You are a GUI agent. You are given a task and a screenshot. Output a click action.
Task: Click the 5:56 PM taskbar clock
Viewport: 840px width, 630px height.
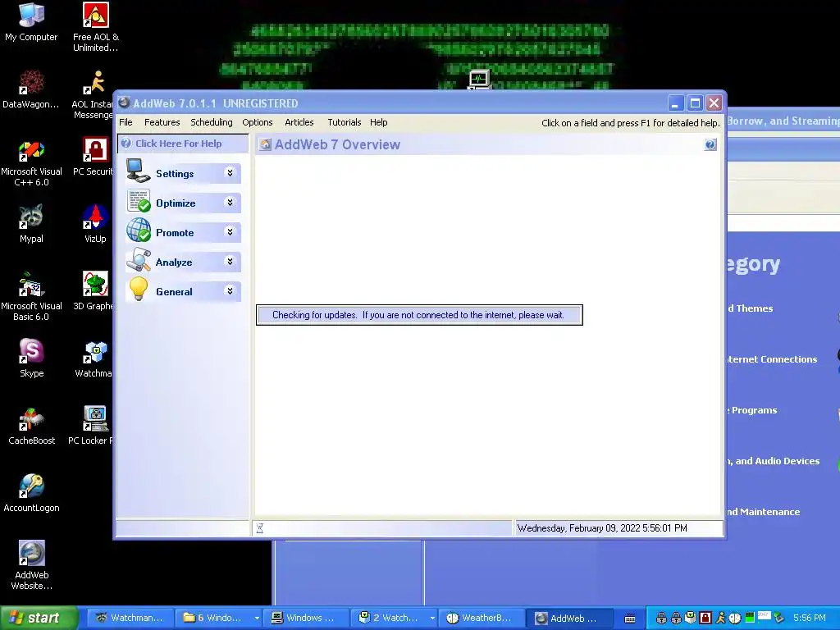coord(810,619)
